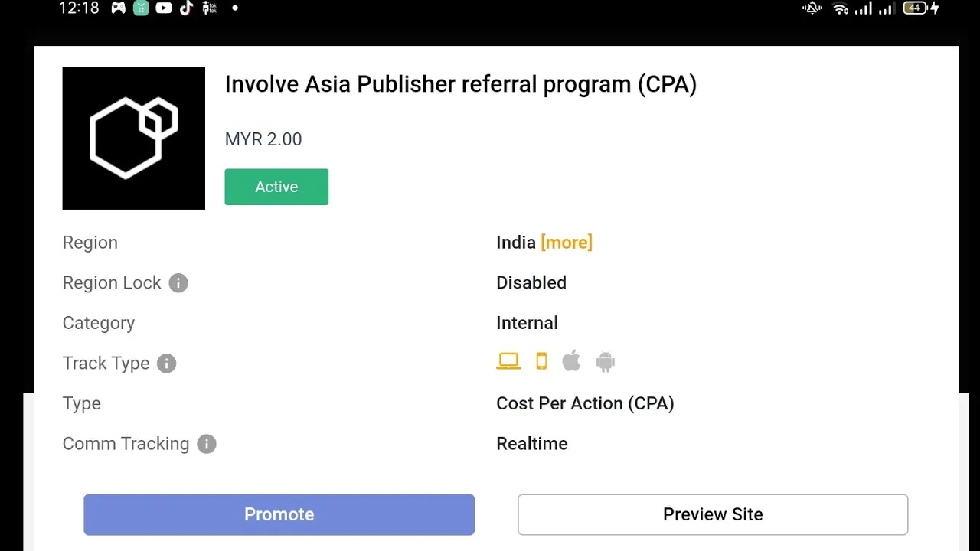Tap the Wi-Fi status icon
980x551 pixels.
pos(841,8)
